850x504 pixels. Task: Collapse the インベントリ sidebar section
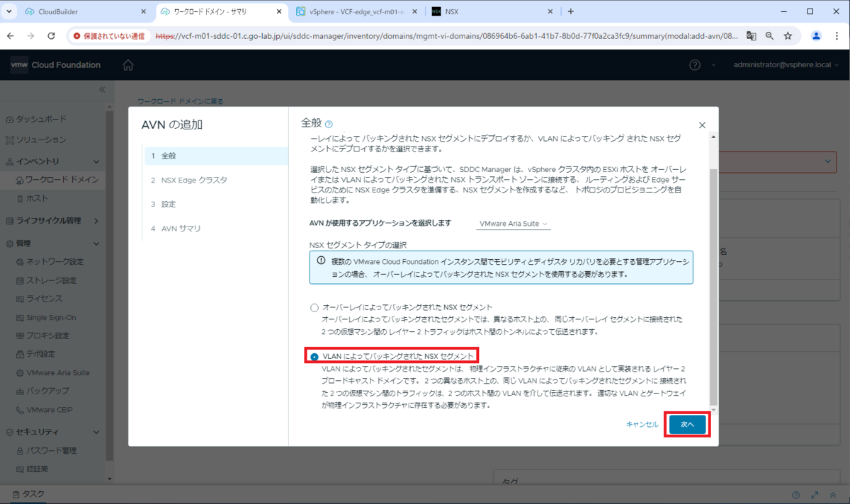pyautogui.click(x=96, y=161)
